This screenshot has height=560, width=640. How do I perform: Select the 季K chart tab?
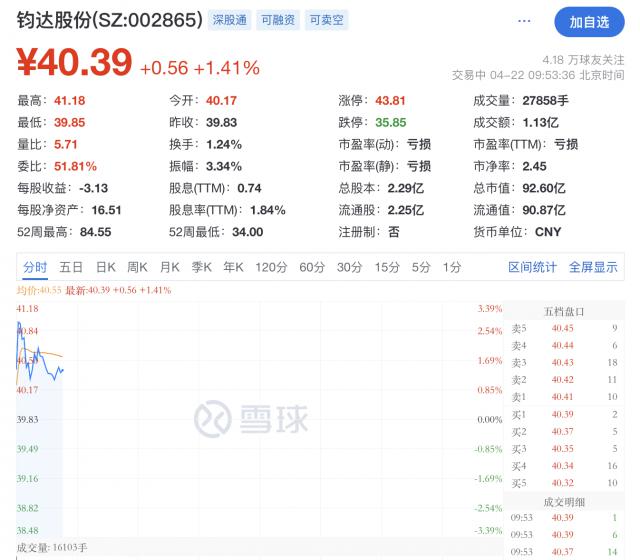tap(201, 267)
